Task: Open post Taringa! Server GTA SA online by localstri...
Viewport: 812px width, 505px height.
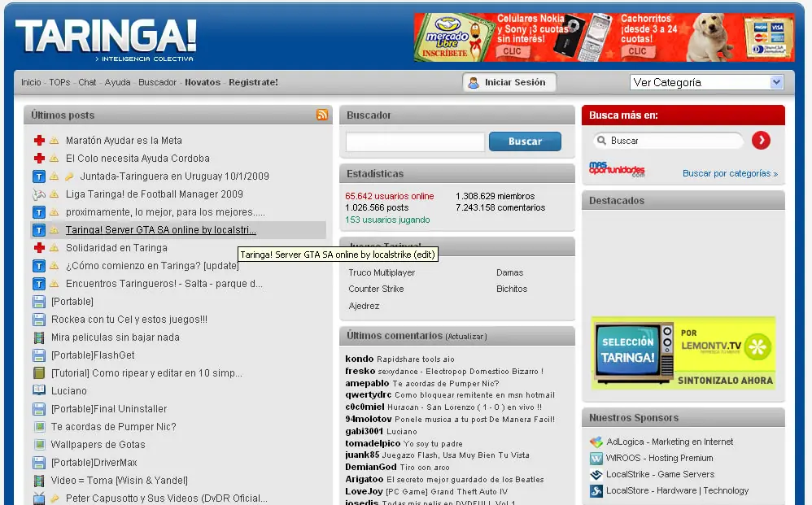Action: tap(160, 230)
